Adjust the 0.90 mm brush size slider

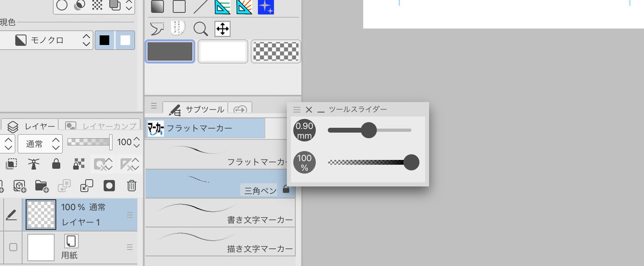pos(369,130)
